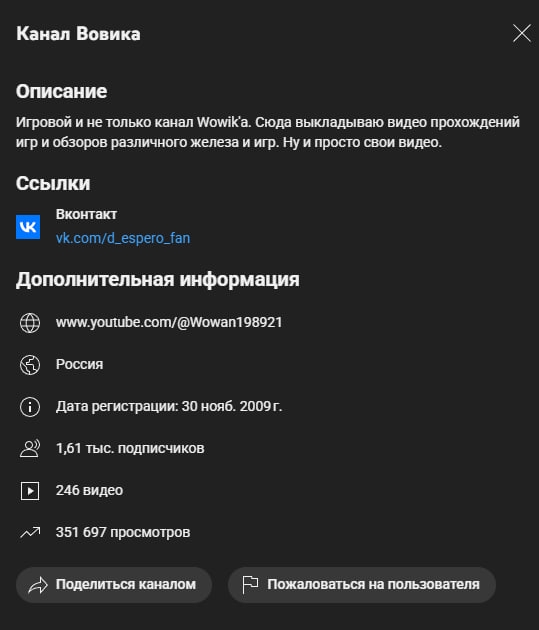Click the Поделиться каналом button
The height and width of the screenshot is (630, 539).
(114, 585)
